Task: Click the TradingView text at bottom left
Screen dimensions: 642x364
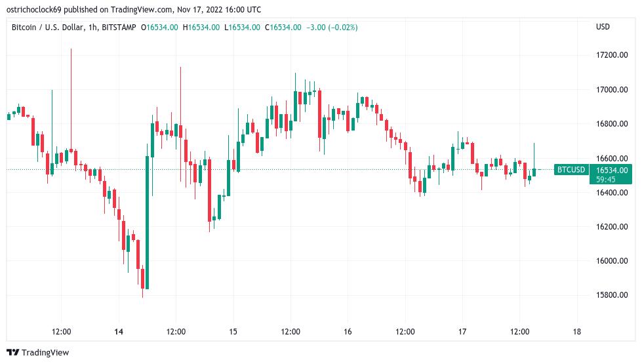Action: (45, 352)
